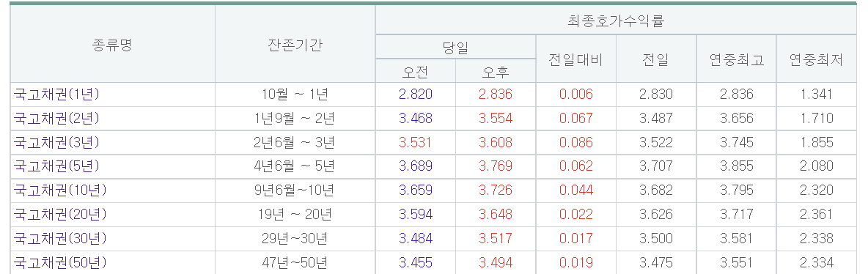
Task: Click day-over-day change 0.022
Action: [575, 214]
